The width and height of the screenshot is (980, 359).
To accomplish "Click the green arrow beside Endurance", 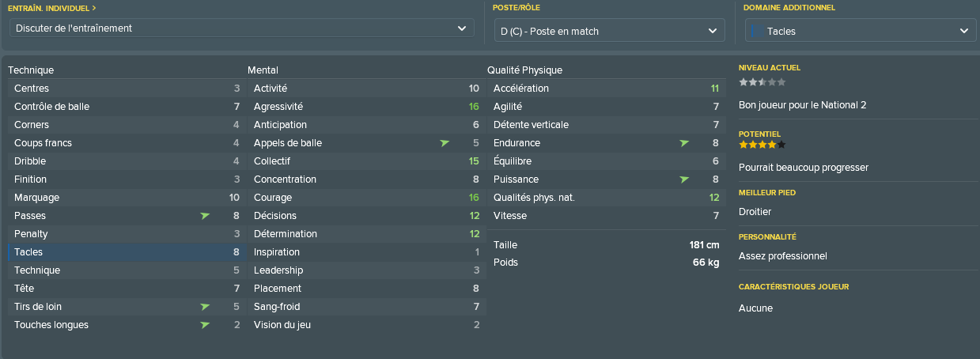I will pos(684,143).
